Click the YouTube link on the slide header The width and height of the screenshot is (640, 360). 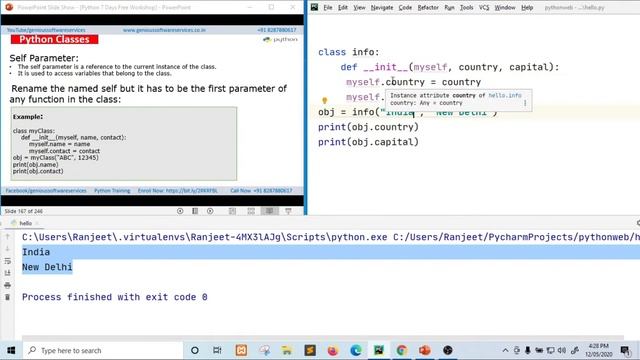[46, 30]
